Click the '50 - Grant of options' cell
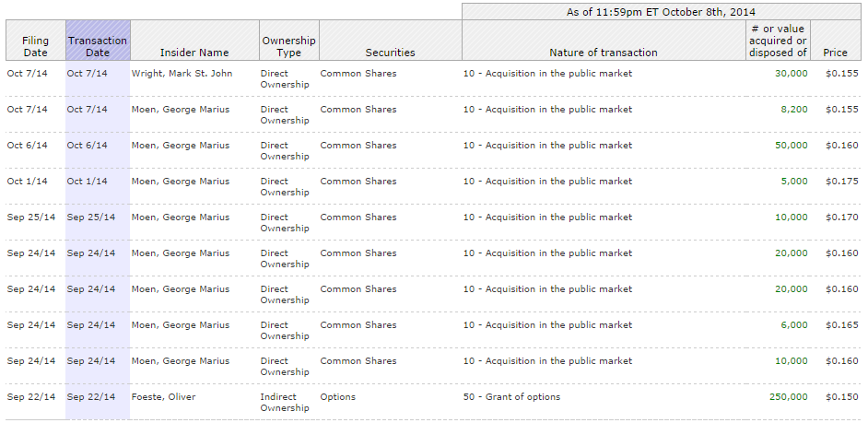868x423 pixels. click(511, 397)
